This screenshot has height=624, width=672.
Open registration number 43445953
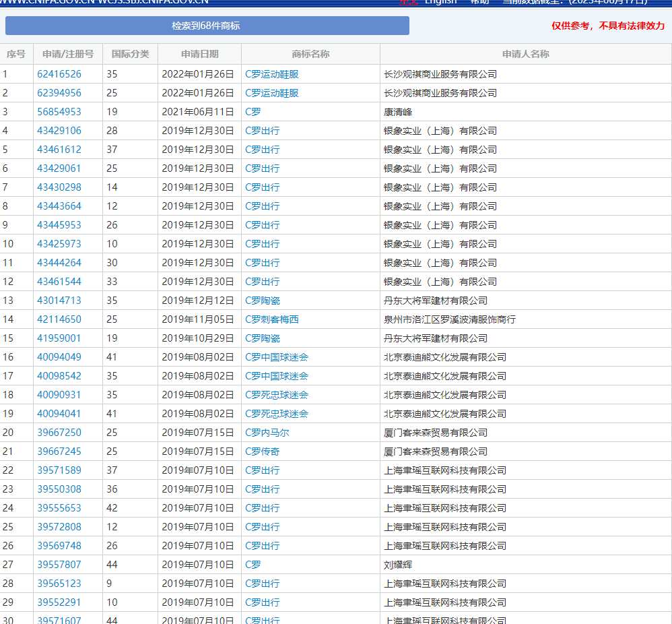pos(59,225)
